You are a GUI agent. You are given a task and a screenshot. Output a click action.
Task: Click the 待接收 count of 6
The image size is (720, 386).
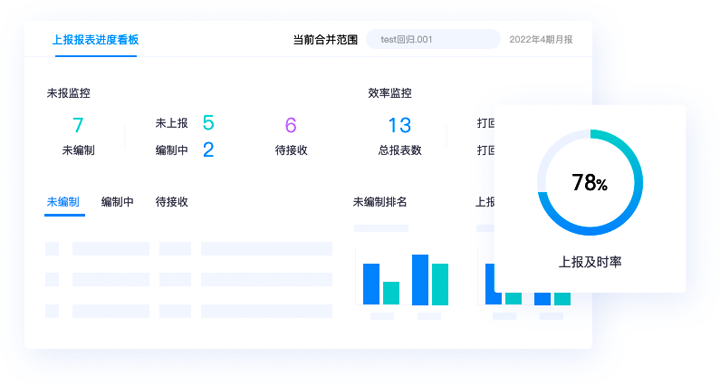click(291, 125)
